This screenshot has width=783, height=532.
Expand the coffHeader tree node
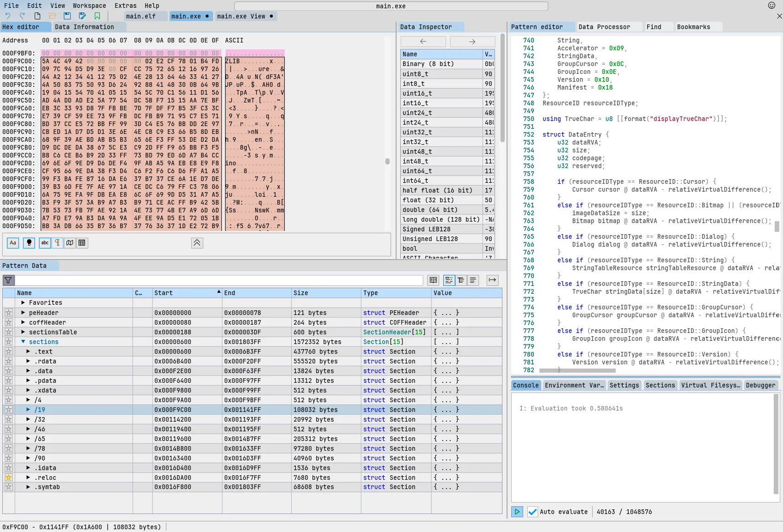[23, 322]
